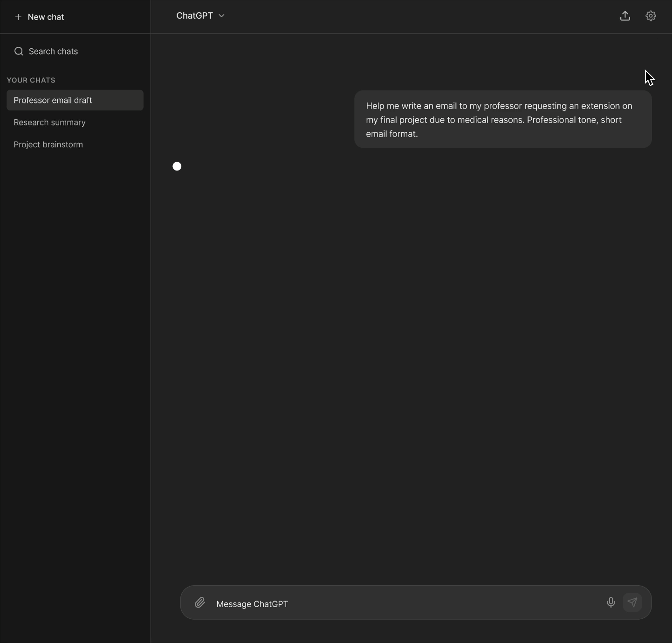Switch to the Project brainstorm conversation

48,144
